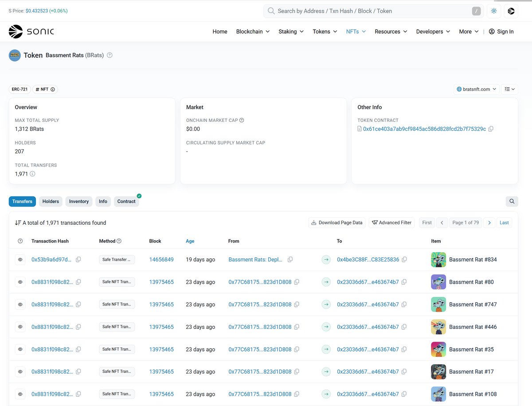Viewport: 532px width, 406px height.
Task: Click the S Price $0.432523 link
Action: [47, 11]
